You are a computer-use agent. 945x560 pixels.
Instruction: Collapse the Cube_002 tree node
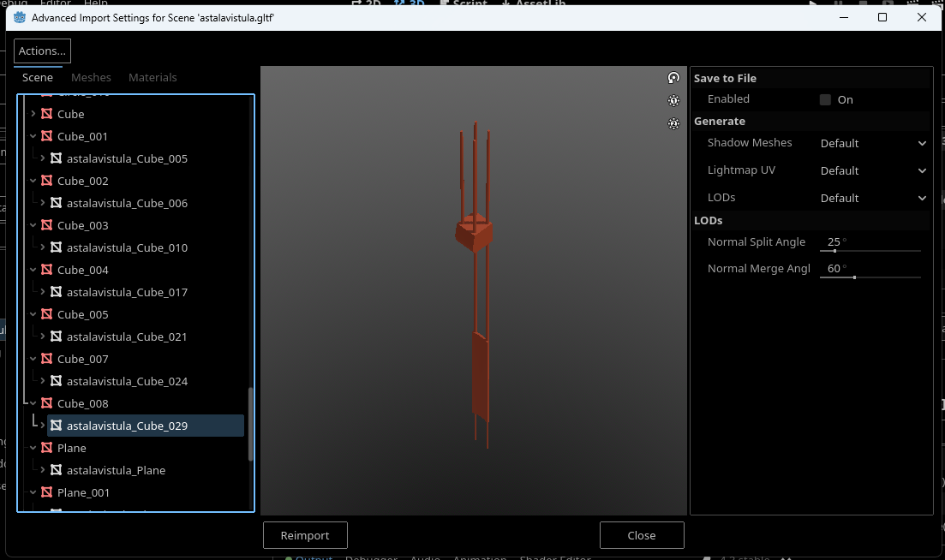pos(33,181)
